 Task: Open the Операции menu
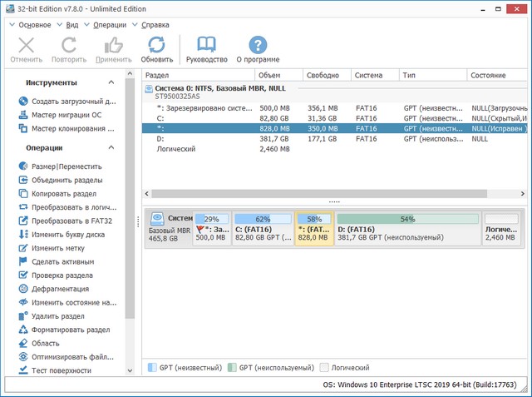pos(109,25)
